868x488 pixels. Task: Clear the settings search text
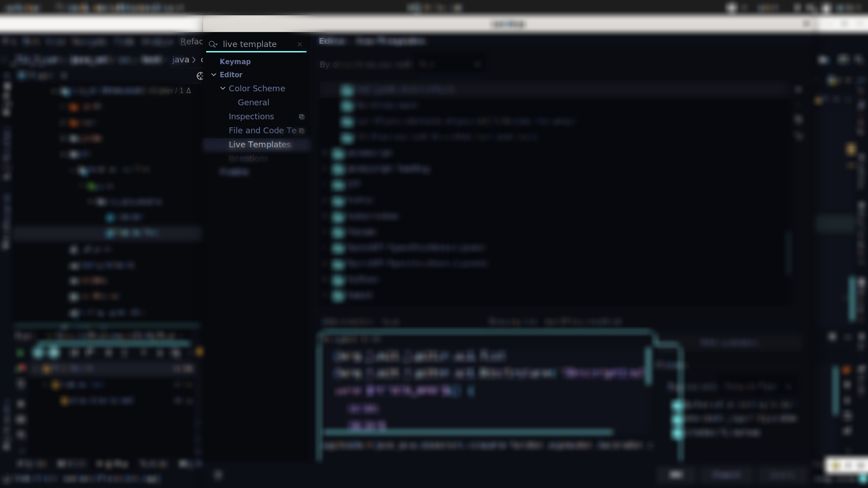coord(299,44)
